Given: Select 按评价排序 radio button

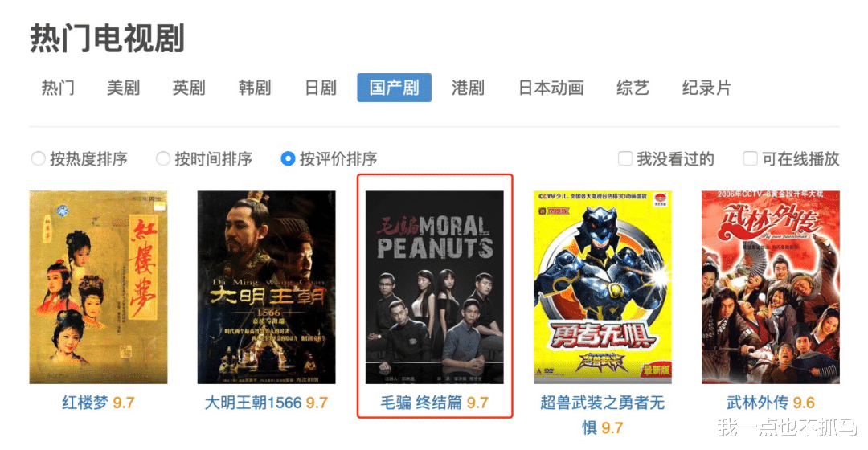Looking at the screenshot, I should [288, 159].
